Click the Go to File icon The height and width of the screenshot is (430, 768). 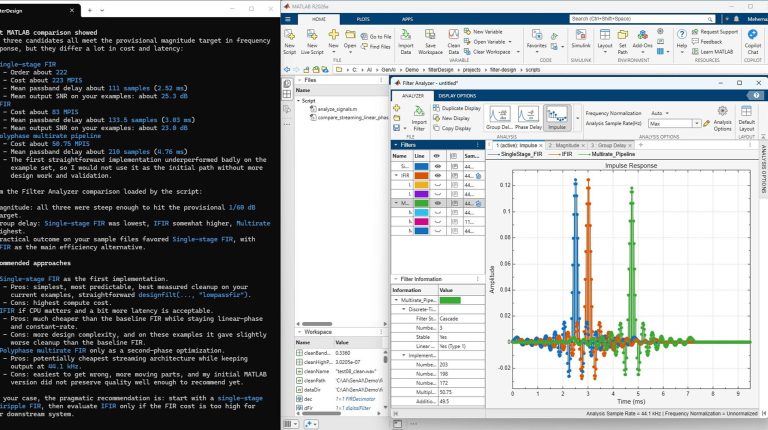364,36
